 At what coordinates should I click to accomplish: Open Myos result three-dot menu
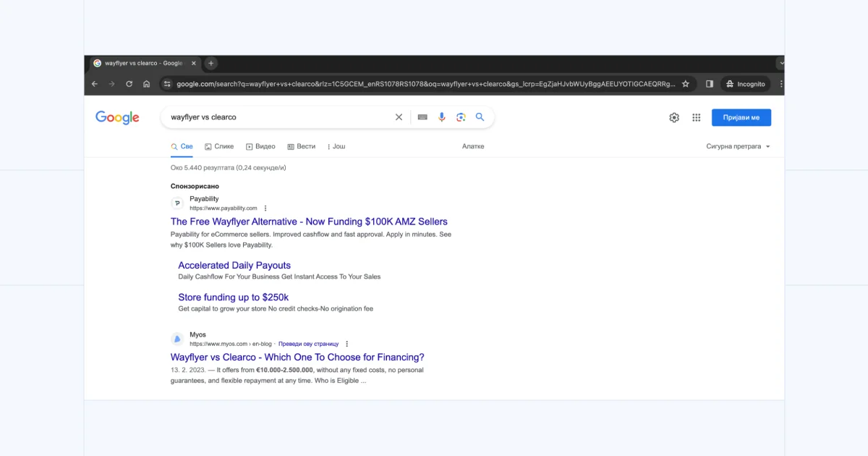point(347,344)
